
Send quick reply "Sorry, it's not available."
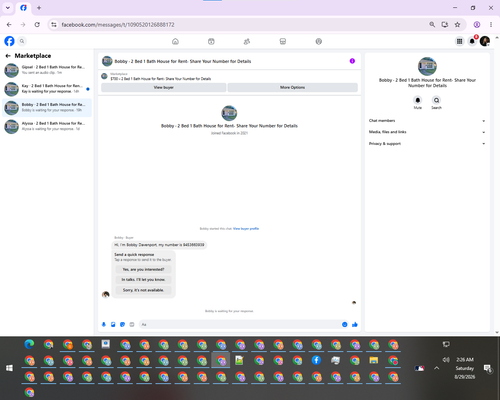click(x=143, y=290)
